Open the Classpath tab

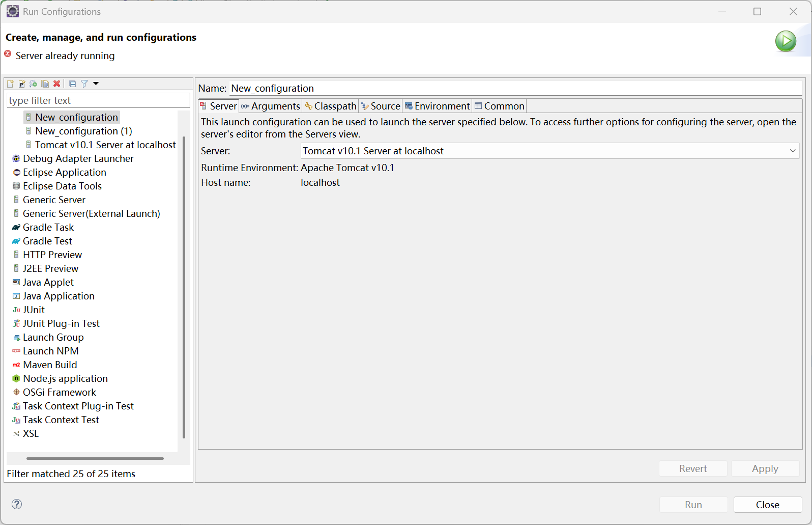pos(331,106)
